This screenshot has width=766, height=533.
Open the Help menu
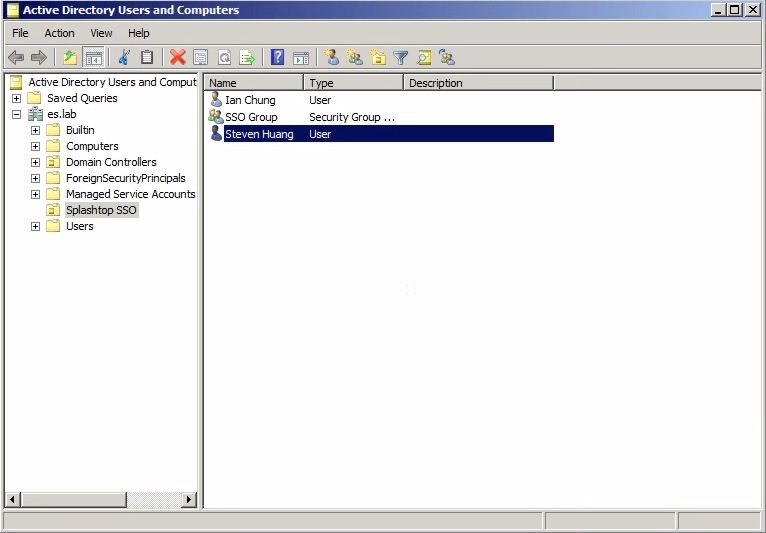pyautogui.click(x=139, y=33)
